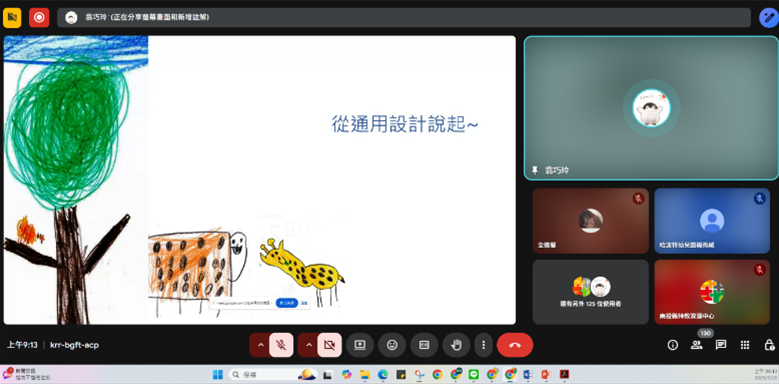This screenshot has width=779, height=384.
Task: Open tile showing 125 other users
Action: click(x=591, y=292)
